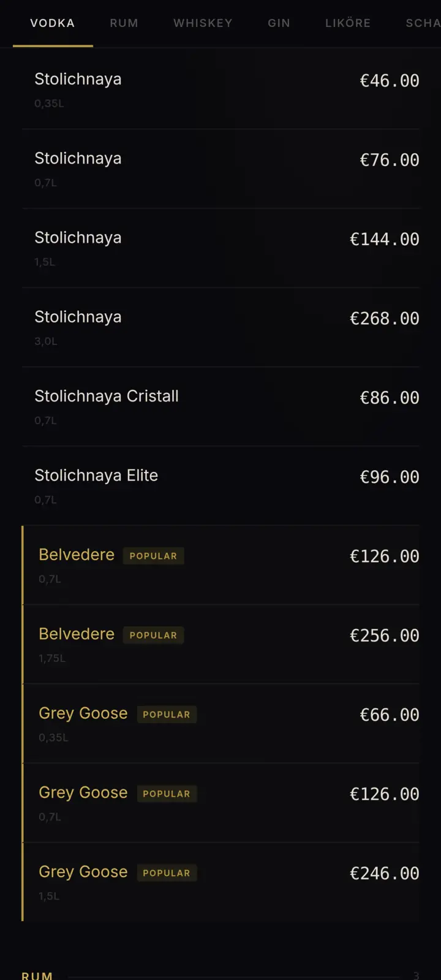Click the €246.00 price of Grey Goose 1,5L
This screenshot has height=980, width=441.
pyautogui.click(x=384, y=873)
